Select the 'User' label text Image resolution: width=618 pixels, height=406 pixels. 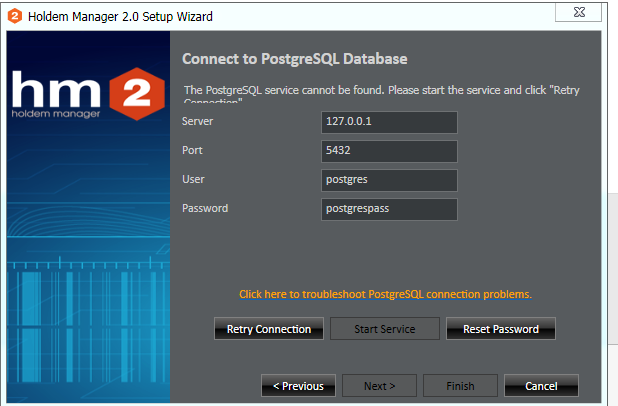pos(193,179)
